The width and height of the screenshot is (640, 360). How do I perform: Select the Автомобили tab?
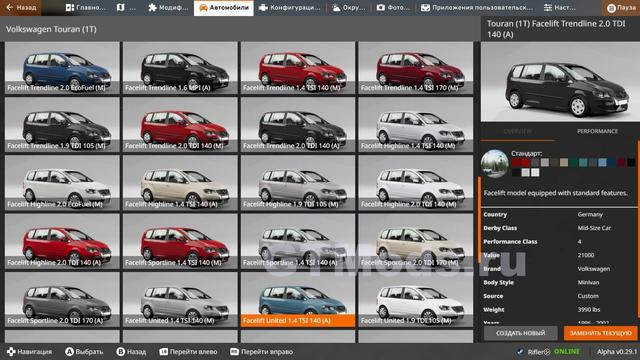tap(224, 8)
